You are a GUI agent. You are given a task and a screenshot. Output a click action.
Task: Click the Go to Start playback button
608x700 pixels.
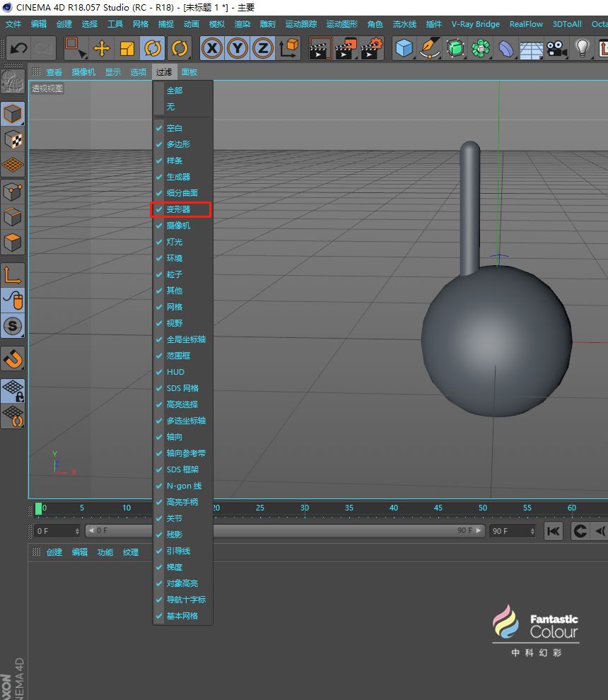[x=554, y=530]
